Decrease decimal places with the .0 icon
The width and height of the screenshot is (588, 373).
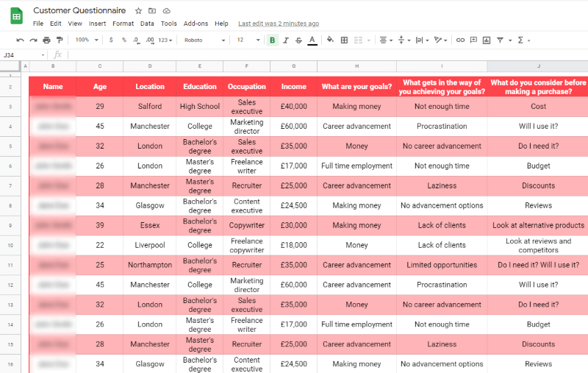click(x=137, y=40)
